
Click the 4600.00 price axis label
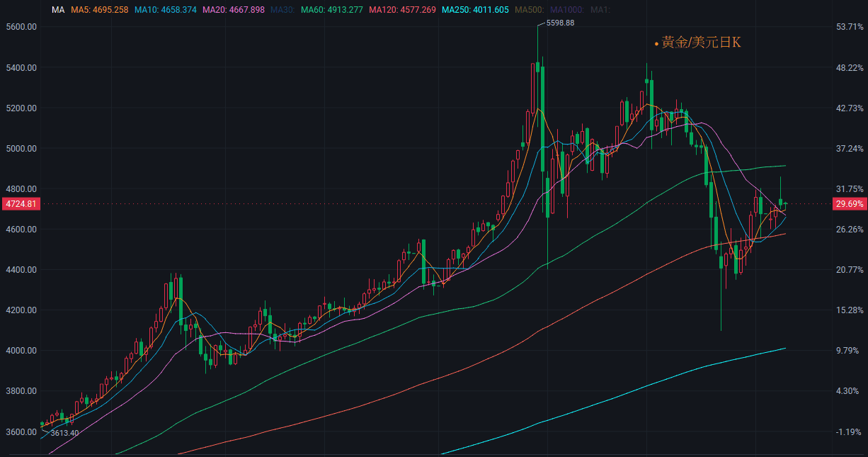(x=21, y=230)
